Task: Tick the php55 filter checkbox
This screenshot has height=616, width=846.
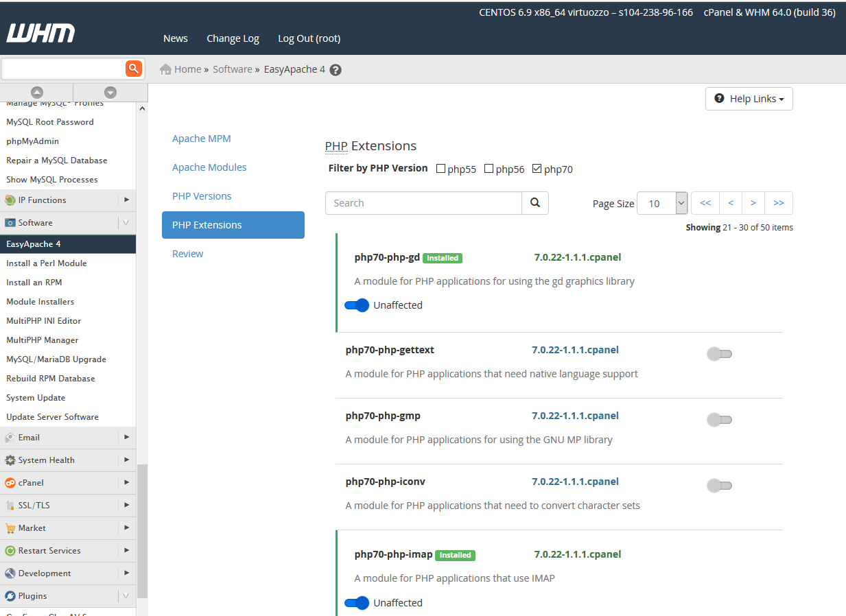Action: [440, 169]
